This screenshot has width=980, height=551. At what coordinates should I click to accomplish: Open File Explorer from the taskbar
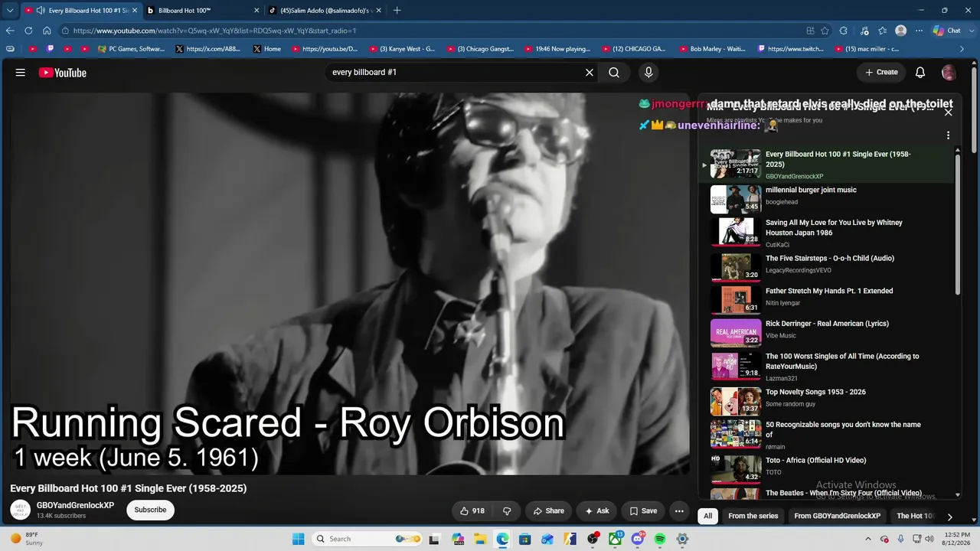(x=480, y=539)
